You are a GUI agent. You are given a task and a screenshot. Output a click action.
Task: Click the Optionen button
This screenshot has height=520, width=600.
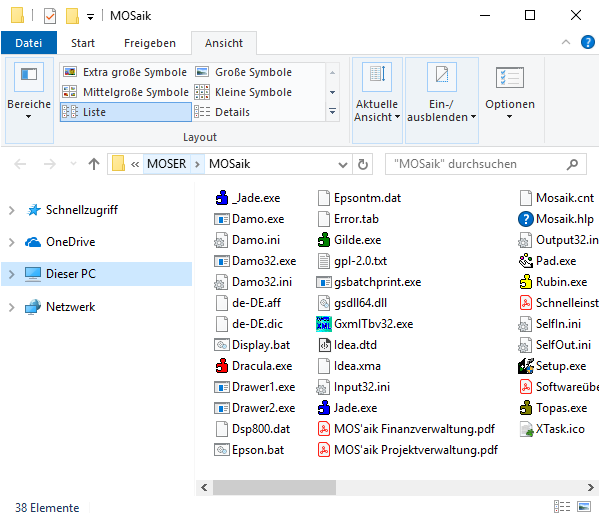pos(509,95)
